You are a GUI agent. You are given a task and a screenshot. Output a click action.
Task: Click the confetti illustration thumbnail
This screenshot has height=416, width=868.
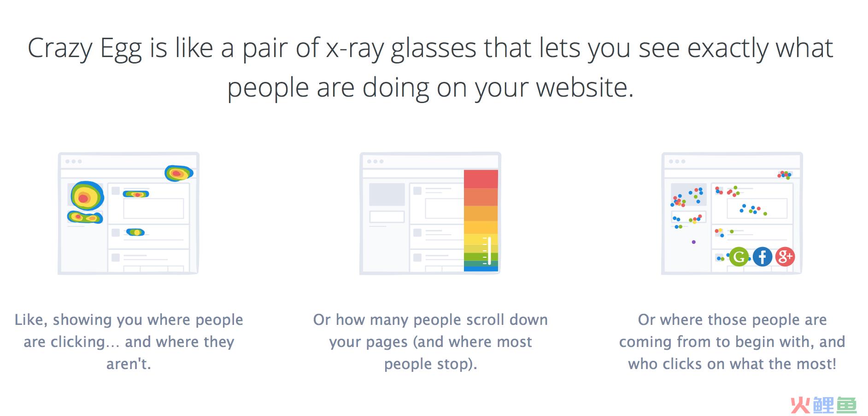732,213
